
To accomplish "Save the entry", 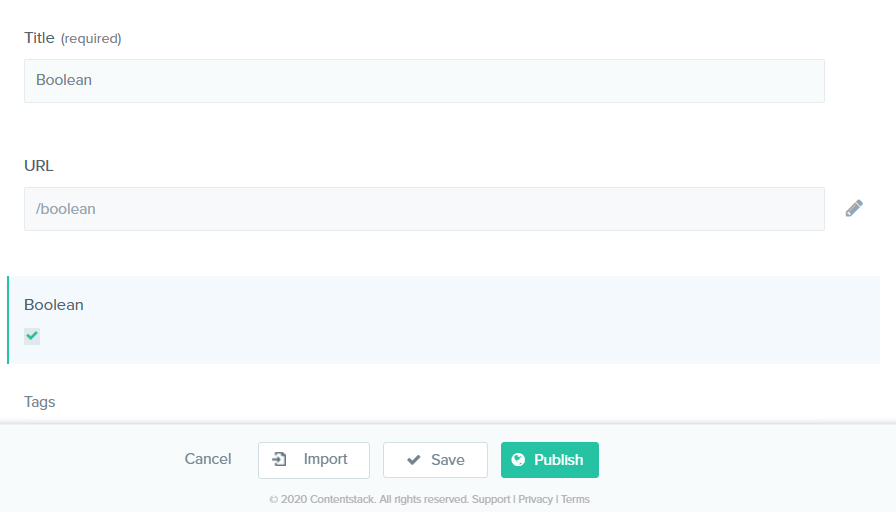I will [435, 460].
